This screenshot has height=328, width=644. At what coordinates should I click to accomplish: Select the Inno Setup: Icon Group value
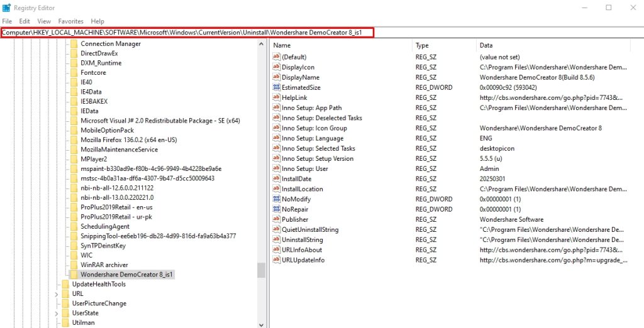[314, 128]
